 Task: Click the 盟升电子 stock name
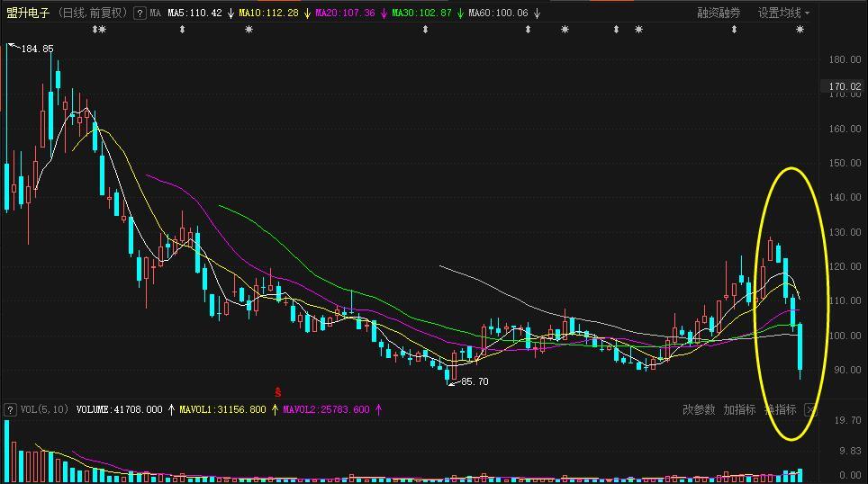[27, 13]
